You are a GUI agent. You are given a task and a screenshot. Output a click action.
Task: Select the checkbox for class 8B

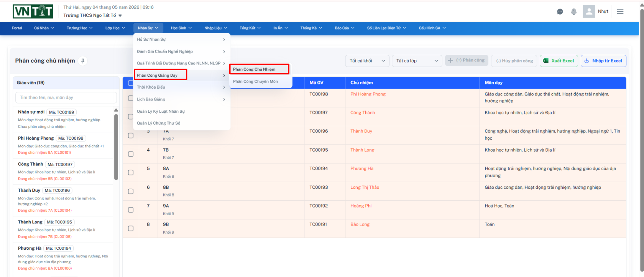point(131,191)
